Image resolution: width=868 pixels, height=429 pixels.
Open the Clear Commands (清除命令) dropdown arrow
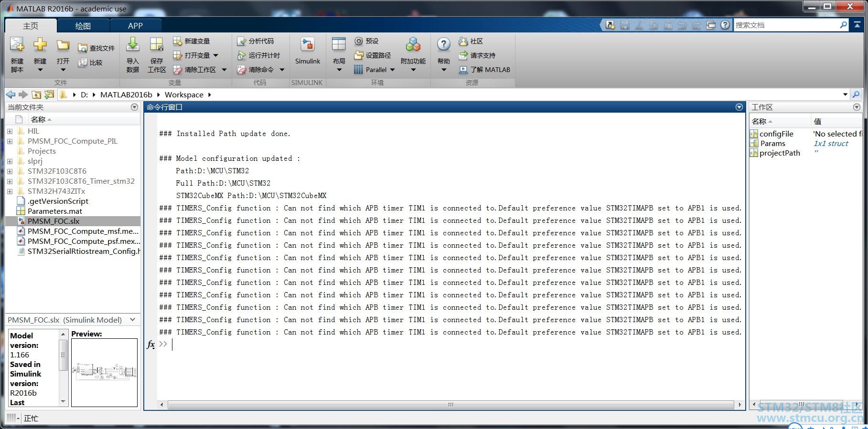(x=282, y=70)
